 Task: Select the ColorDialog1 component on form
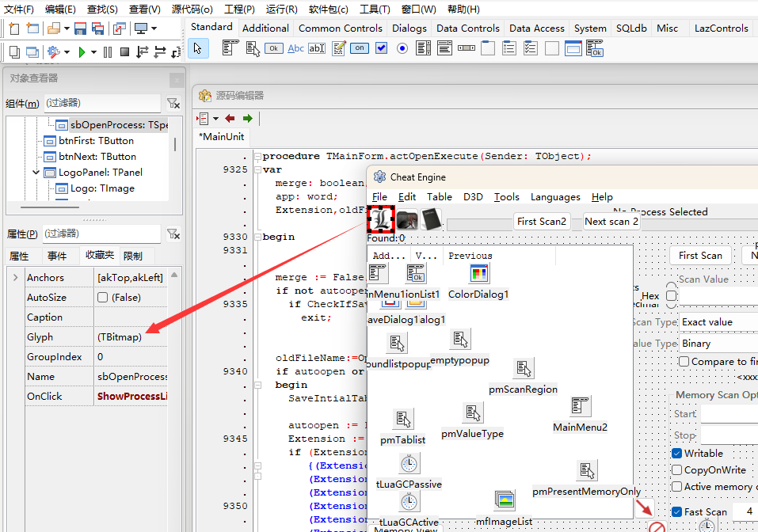tap(478, 274)
